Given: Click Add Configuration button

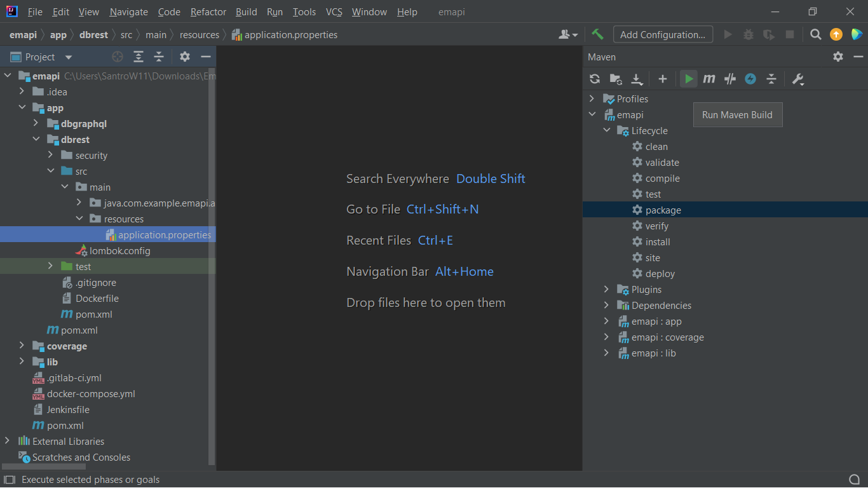Looking at the screenshot, I should 663,34.
